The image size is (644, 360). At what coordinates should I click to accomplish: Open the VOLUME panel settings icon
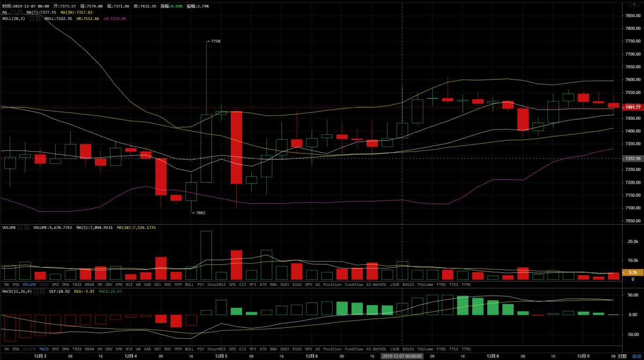[20, 227]
